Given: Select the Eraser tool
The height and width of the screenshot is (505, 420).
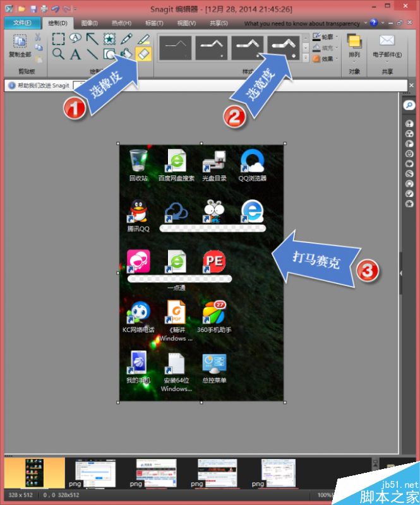Looking at the screenshot, I should click(143, 54).
